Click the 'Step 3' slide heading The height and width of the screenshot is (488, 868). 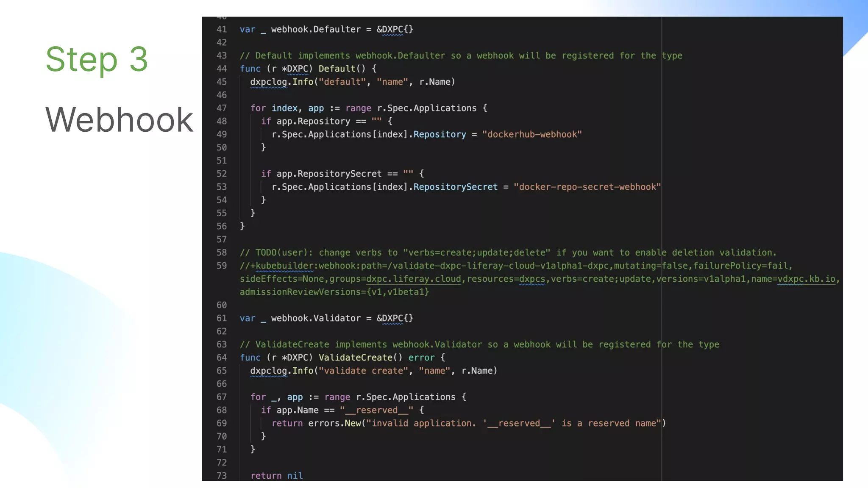click(97, 59)
